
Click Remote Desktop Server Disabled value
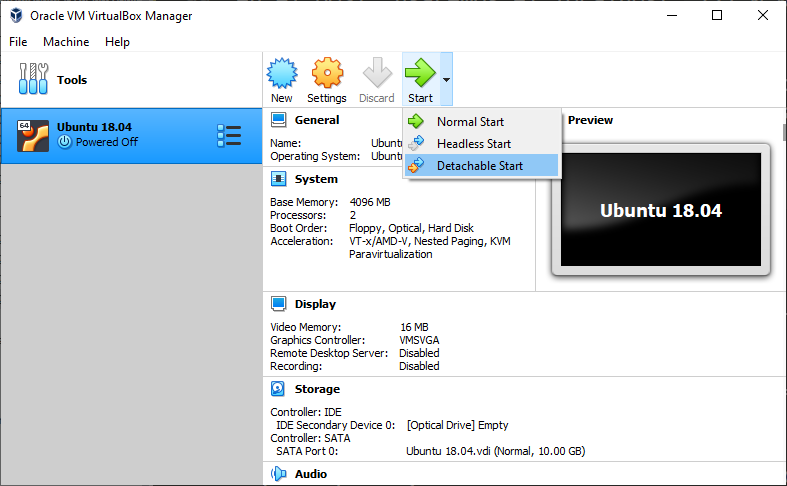click(419, 353)
